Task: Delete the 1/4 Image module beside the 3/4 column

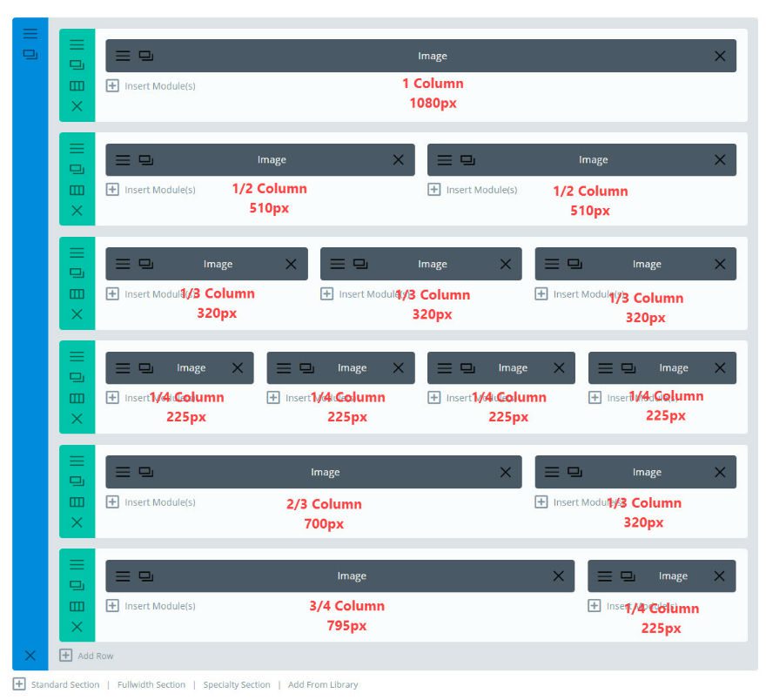Action: coord(719,575)
